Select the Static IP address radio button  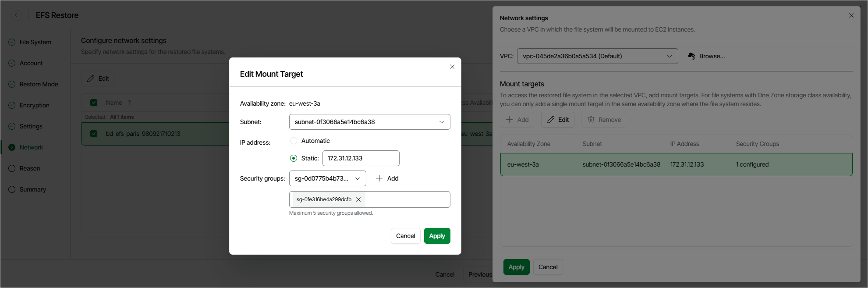point(294,158)
